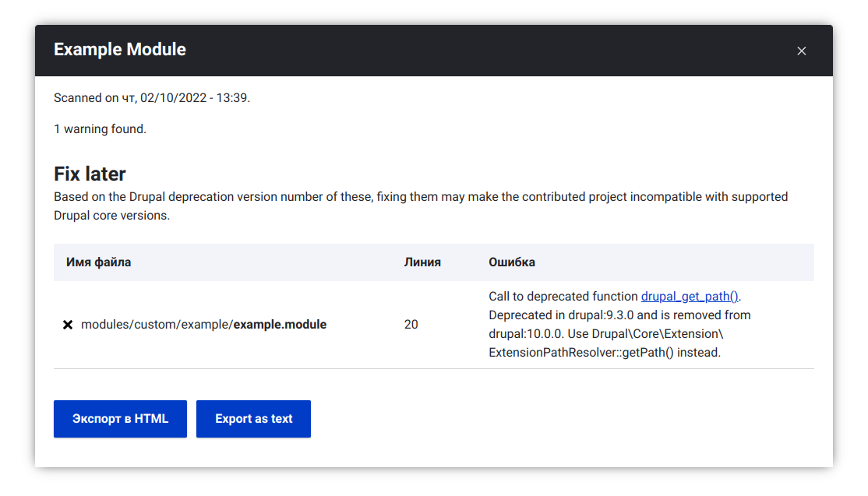
Task: Click the Имя файла column header
Action: pyautogui.click(x=98, y=262)
